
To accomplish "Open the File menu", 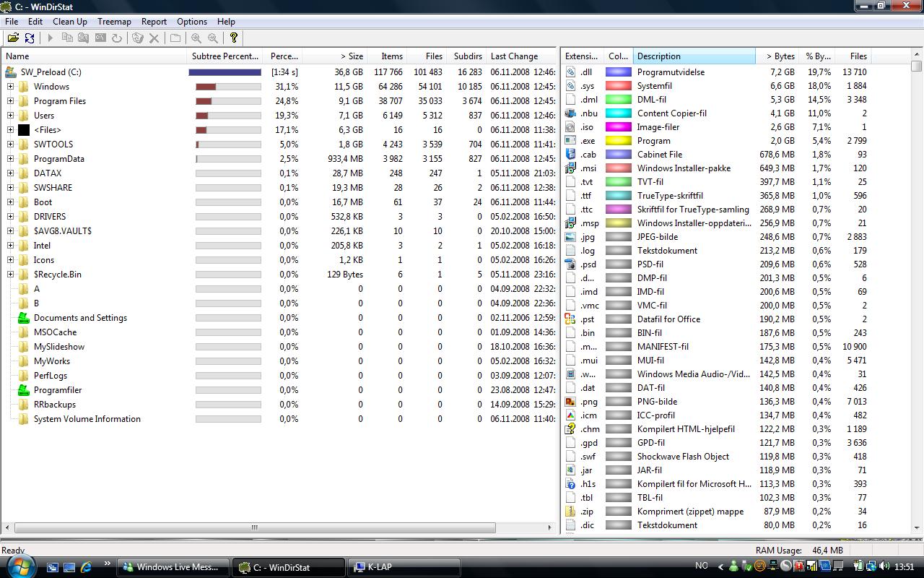I will 12,22.
